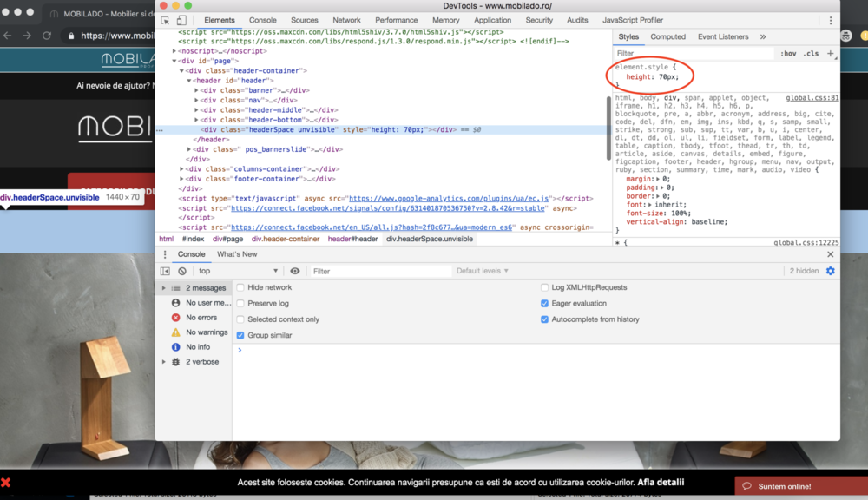Open the Computed styles tab
The width and height of the screenshot is (868, 500).
tap(668, 36)
